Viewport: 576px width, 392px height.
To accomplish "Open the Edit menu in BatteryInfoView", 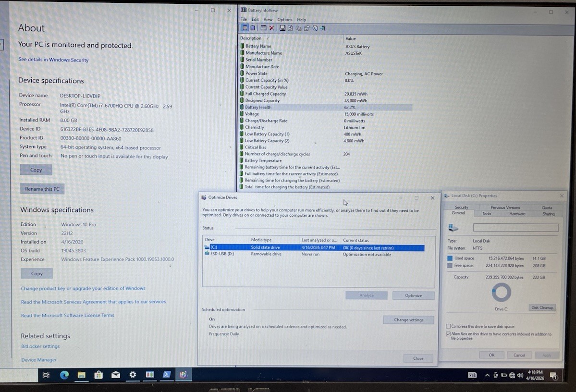I will pos(255,20).
